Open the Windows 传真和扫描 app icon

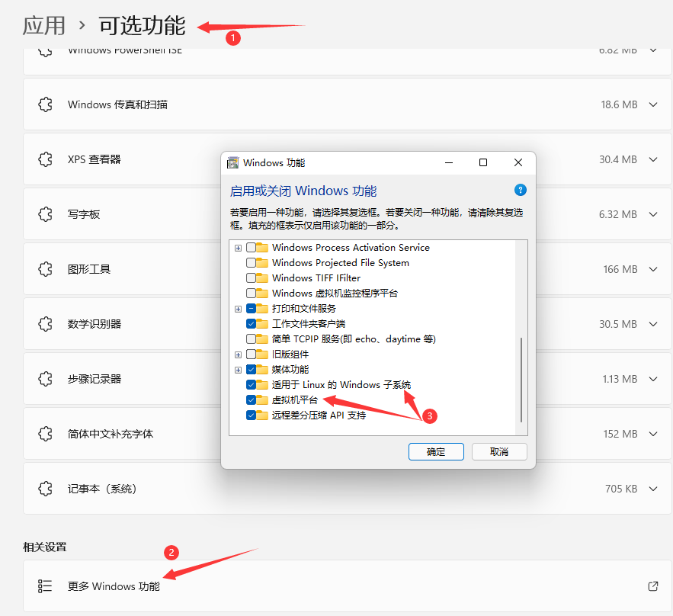(x=46, y=104)
